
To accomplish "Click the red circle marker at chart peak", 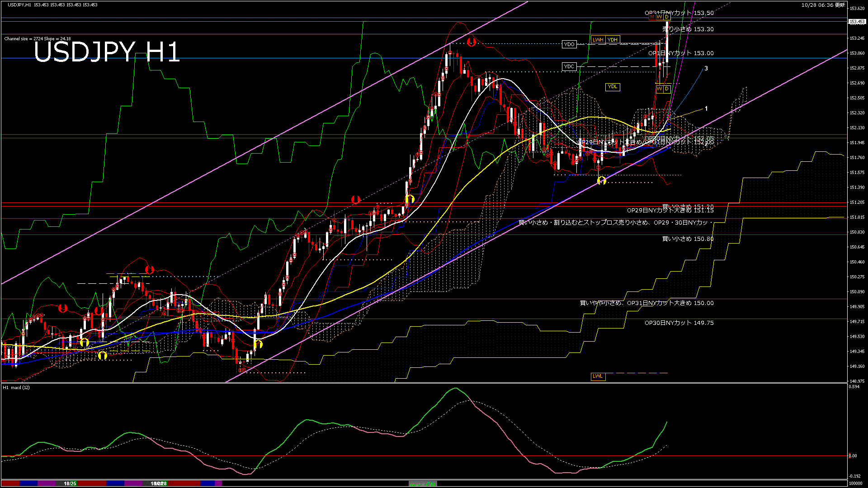I will point(472,42).
